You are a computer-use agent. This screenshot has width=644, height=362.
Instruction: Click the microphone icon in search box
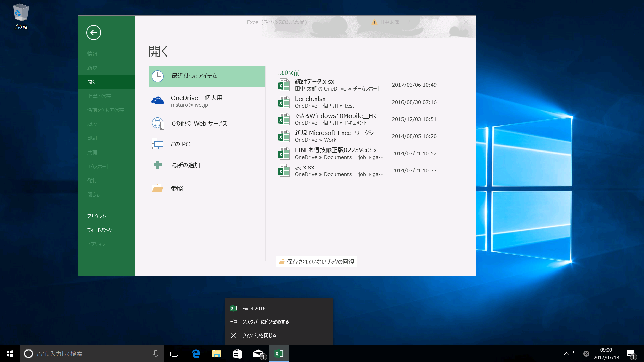point(156,354)
